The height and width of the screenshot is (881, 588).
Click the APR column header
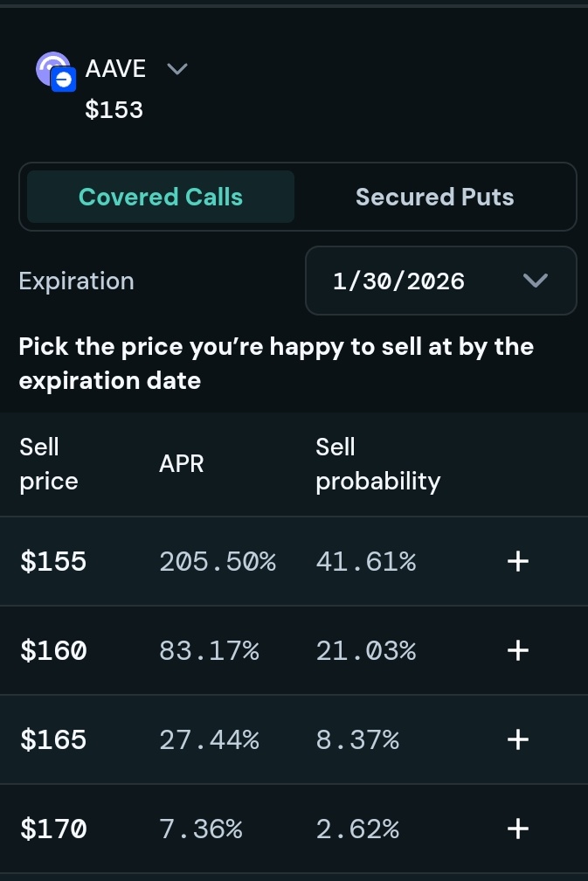[x=182, y=464]
